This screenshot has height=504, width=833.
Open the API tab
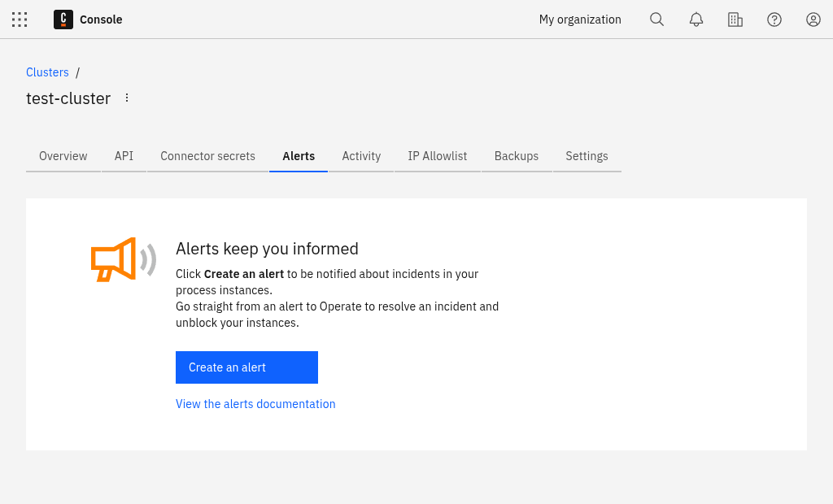point(124,156)
